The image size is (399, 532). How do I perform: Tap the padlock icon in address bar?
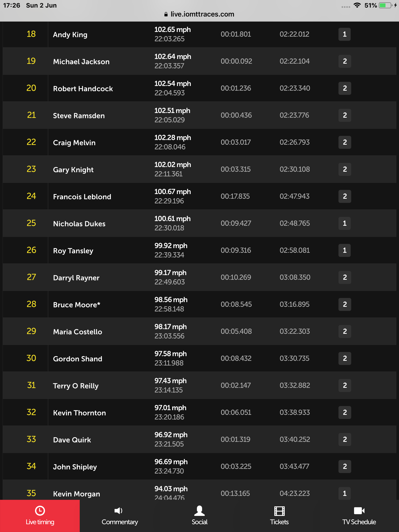coord(166,14)
